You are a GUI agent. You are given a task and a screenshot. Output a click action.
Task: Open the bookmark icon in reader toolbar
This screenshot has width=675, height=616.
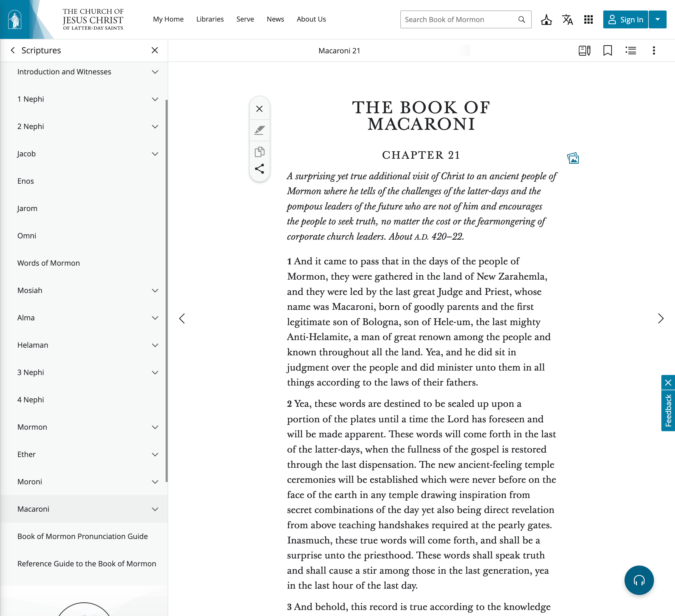point(607,50)
